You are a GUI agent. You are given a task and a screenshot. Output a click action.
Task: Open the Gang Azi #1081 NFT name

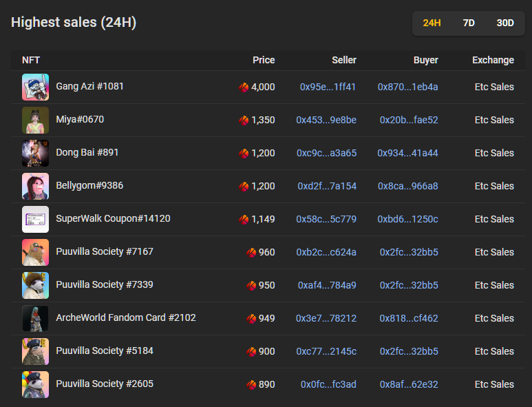click(89, 86)
